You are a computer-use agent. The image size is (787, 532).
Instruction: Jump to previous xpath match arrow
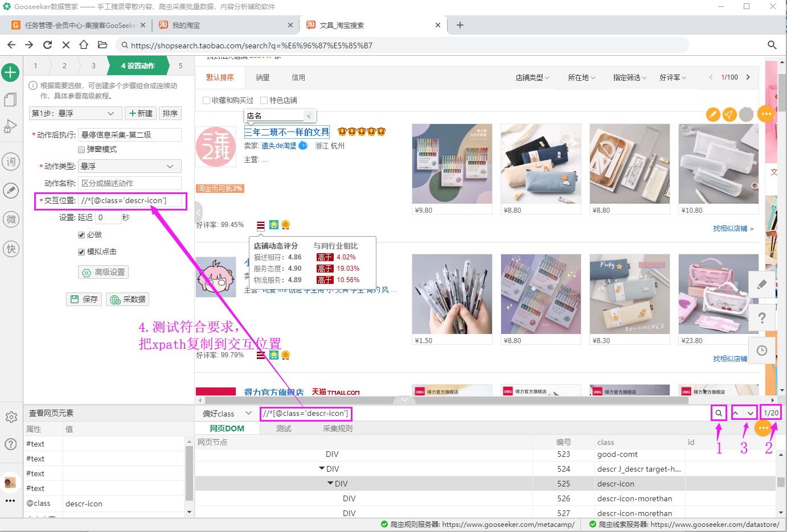(736, 413)
